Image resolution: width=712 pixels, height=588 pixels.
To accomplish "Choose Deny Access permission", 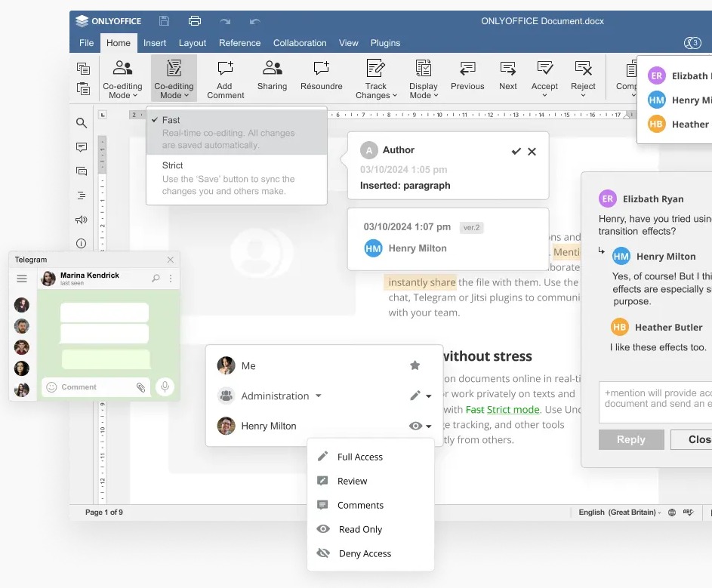I will [x=371, y=553].
